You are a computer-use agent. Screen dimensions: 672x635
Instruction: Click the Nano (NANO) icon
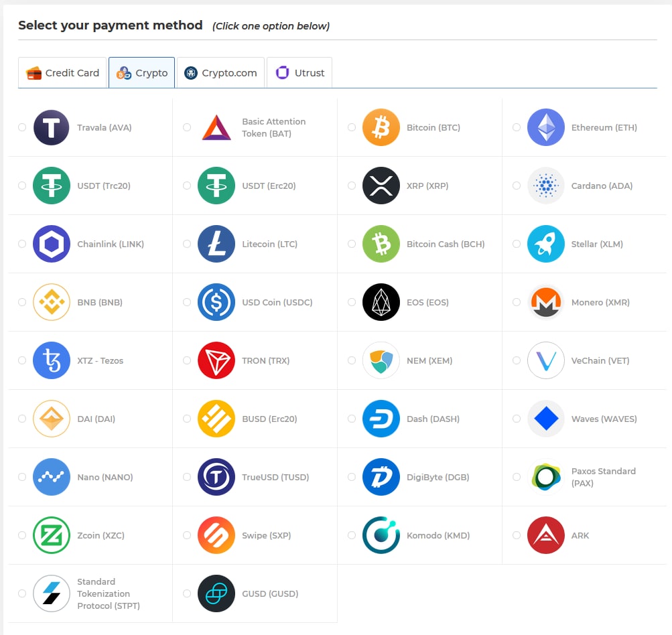point(52,478)
